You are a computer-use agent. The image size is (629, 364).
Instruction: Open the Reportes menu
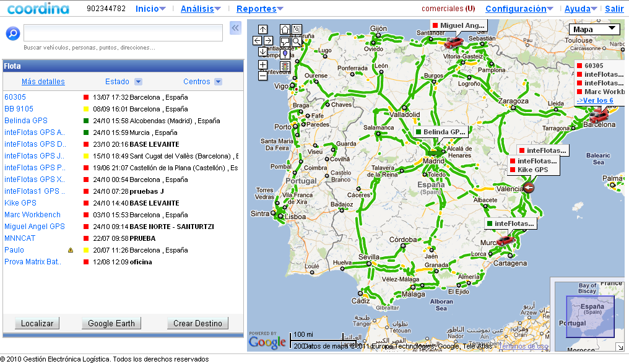tap(259, 9)
